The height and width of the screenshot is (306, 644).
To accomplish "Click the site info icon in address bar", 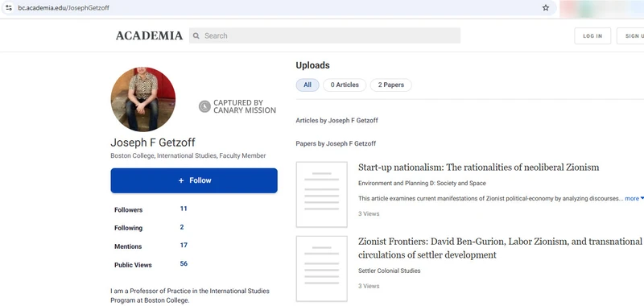I will click(8, 8).
